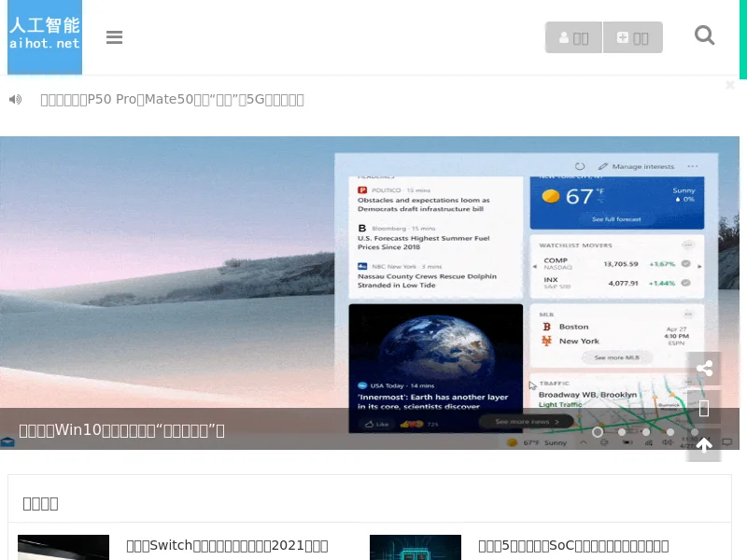The width and height of the screenshot is (747, 560).
Task: Click the SoC article circuit thumbnail
Action: coord(416,548)
